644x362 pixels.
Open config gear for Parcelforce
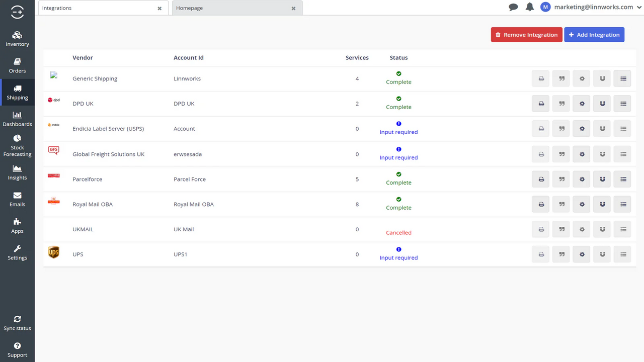pos(582,179)
